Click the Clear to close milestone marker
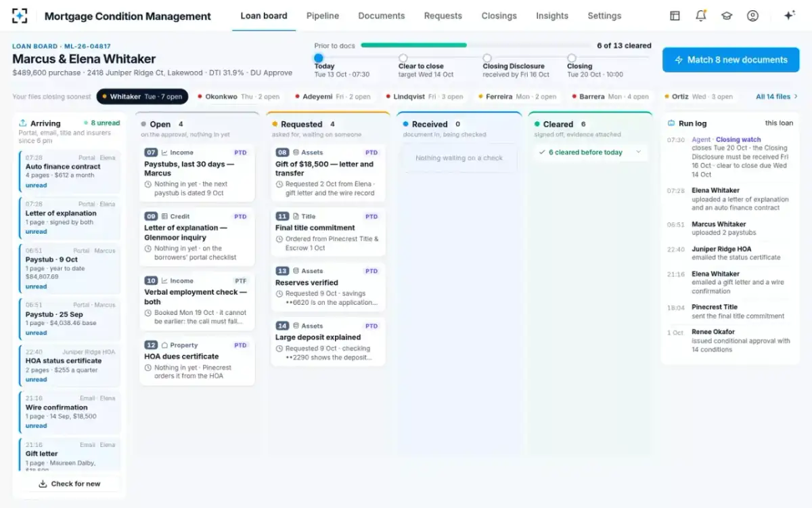This screenshot has width=812, height=508. pos(403,58)
